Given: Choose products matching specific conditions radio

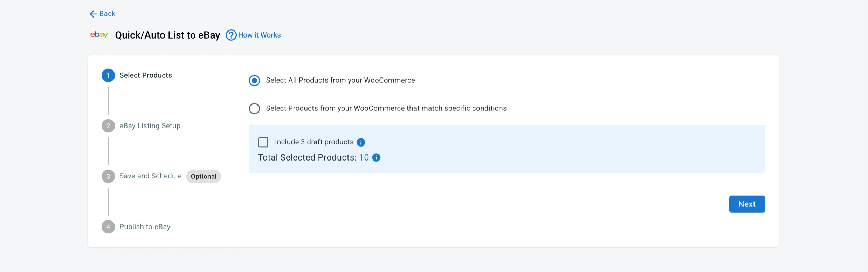Looking at the screenshot, I should pyautogui.click(x=254, y=109).
